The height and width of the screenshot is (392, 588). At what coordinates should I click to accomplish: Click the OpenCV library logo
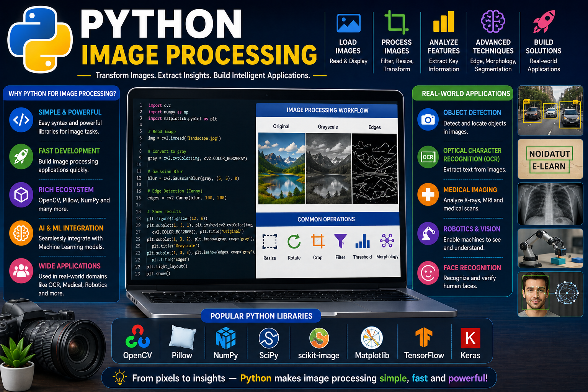coord(137,336)
